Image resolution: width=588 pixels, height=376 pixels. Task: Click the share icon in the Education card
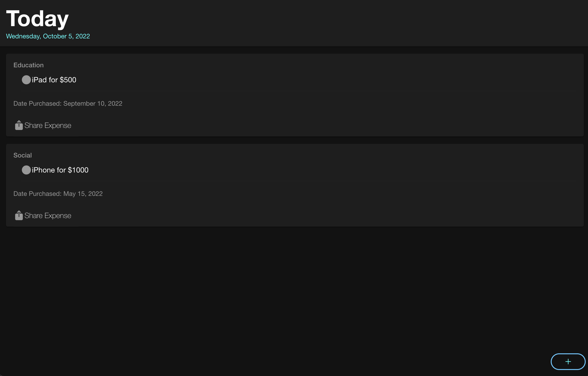[19, 125]
